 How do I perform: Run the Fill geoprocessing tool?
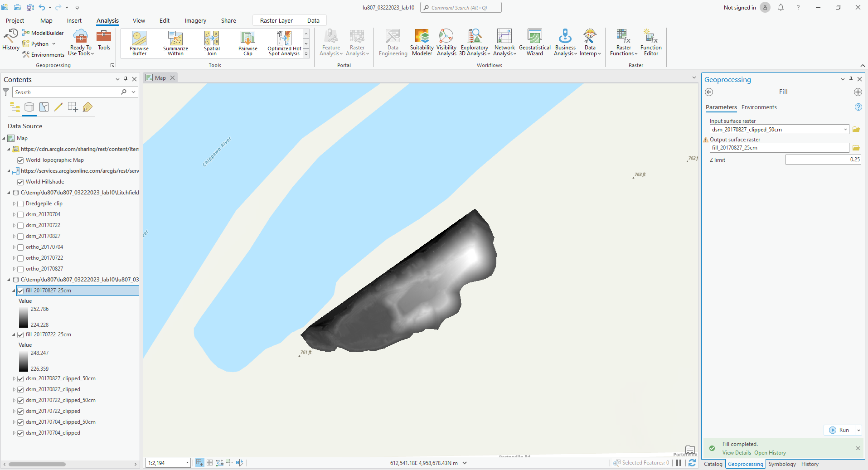point(839,430)
